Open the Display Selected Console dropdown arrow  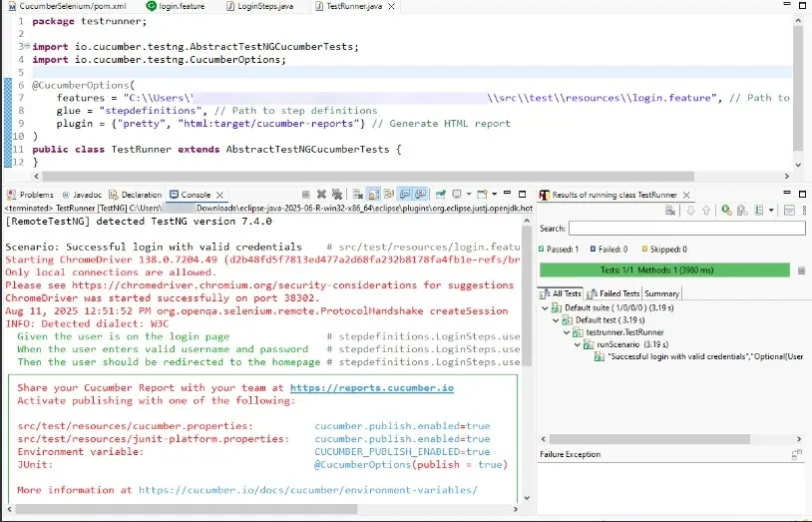tap(469, 195)
